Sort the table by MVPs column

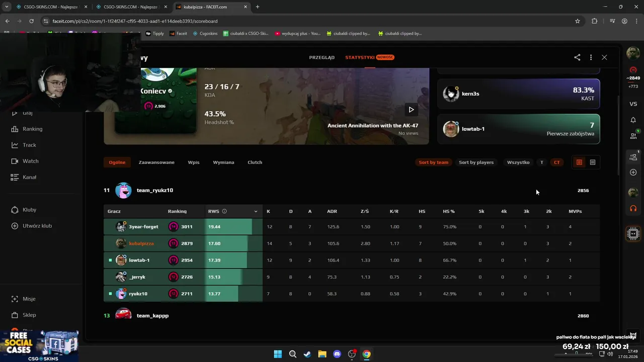point(575,211)
